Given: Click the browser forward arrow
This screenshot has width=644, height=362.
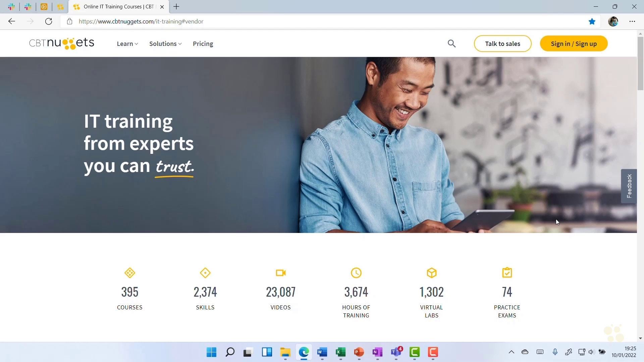Looking at the screenshot, I should (x=30, y=21).
